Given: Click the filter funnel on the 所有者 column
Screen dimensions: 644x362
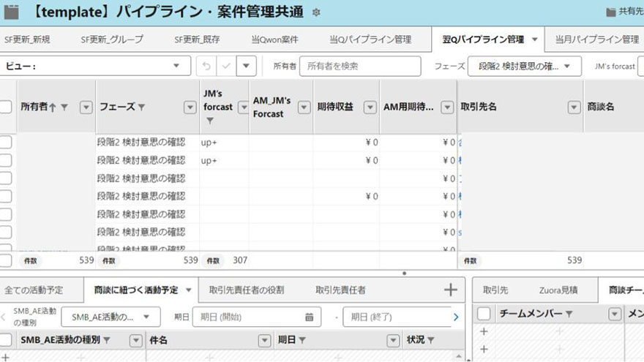Looking at the screenshot, I should click(64, 107).
